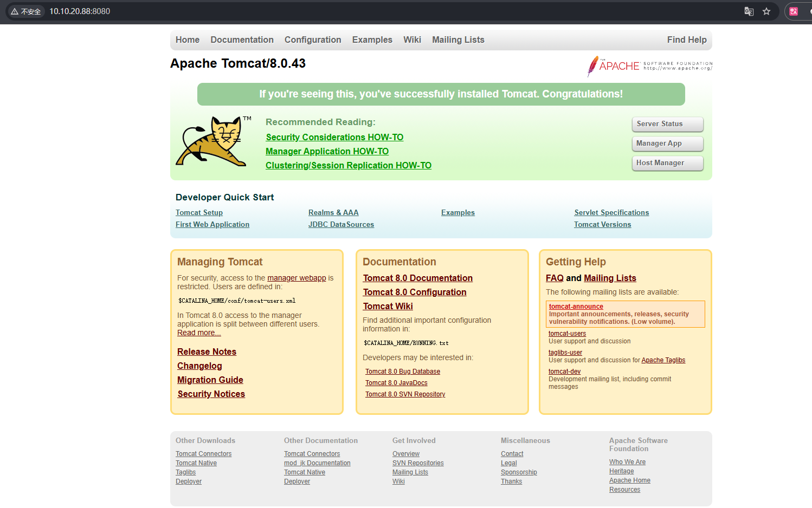Screen dimensions: 812x508
Task: Launch the Host Manager button
Action: click(667, 163)
